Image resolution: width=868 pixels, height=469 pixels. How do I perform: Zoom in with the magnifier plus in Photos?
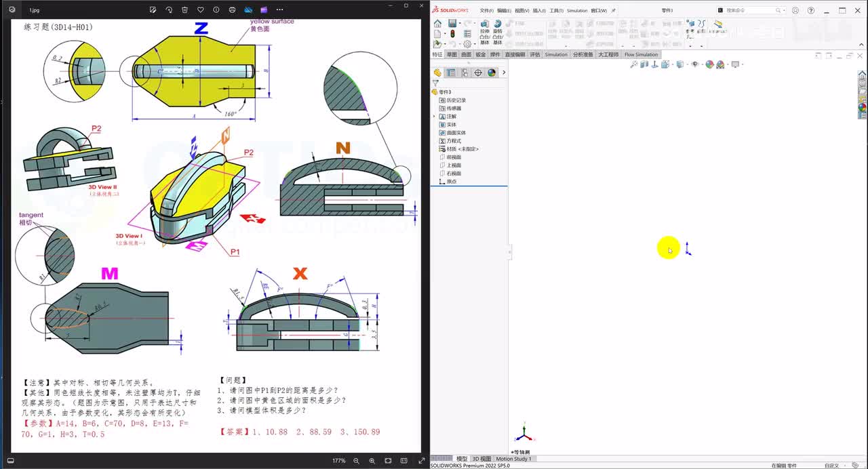coord(372,461)
